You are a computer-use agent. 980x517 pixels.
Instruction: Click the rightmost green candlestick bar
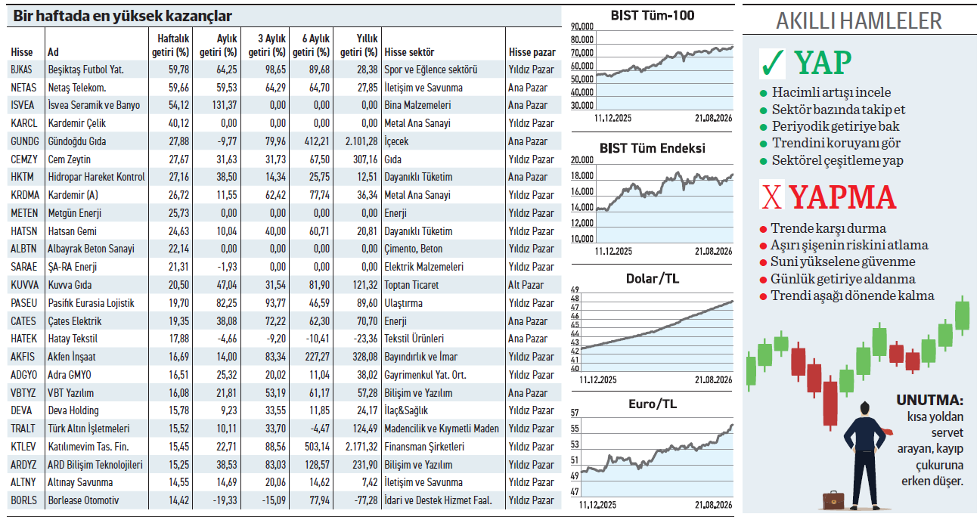pyautogui.click(x=963, y=315)
